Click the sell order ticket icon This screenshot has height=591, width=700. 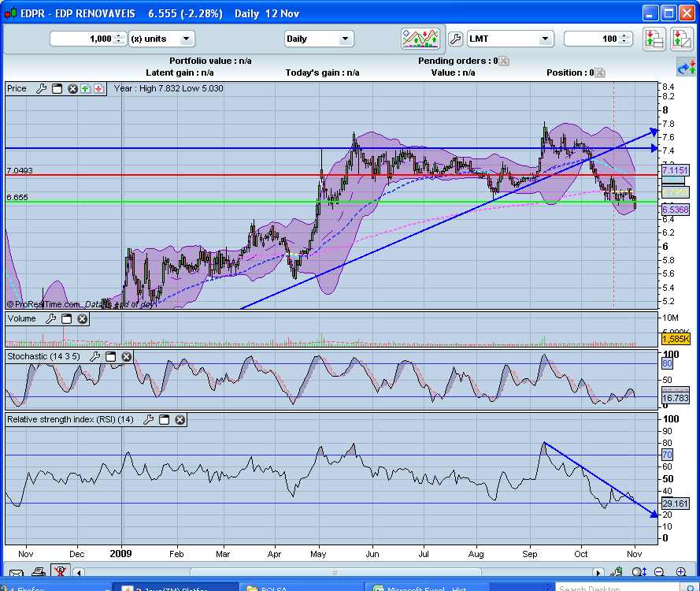681,39
